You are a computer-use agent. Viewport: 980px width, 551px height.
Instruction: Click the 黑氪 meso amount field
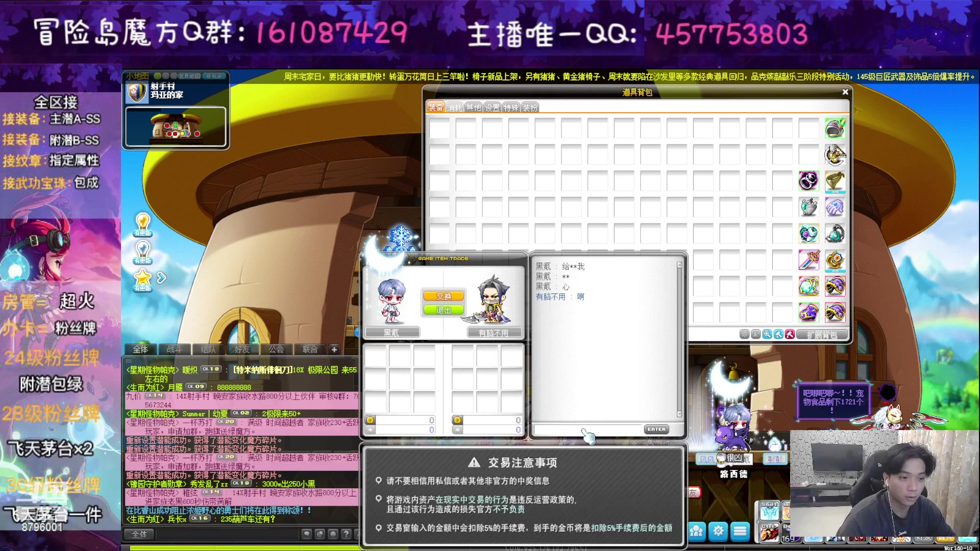coord(405,420)
